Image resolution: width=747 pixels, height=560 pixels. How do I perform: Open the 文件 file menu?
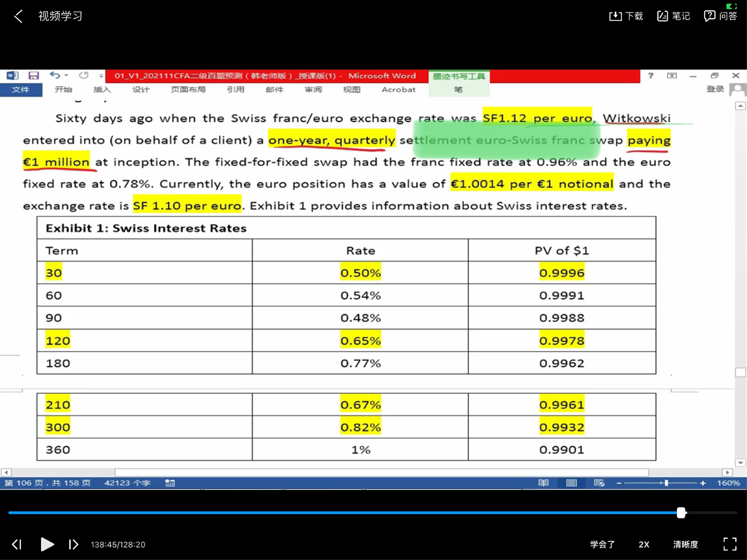(x=21, y=90)
